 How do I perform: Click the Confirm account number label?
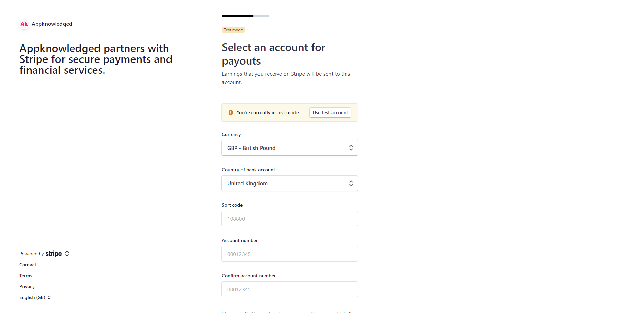click(x=249, y=276)
